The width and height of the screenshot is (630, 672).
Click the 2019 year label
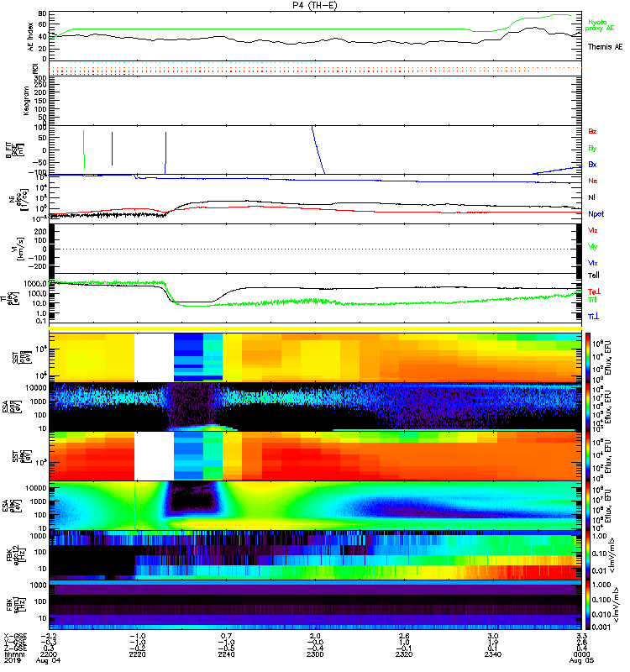click(x=12, y=661)
